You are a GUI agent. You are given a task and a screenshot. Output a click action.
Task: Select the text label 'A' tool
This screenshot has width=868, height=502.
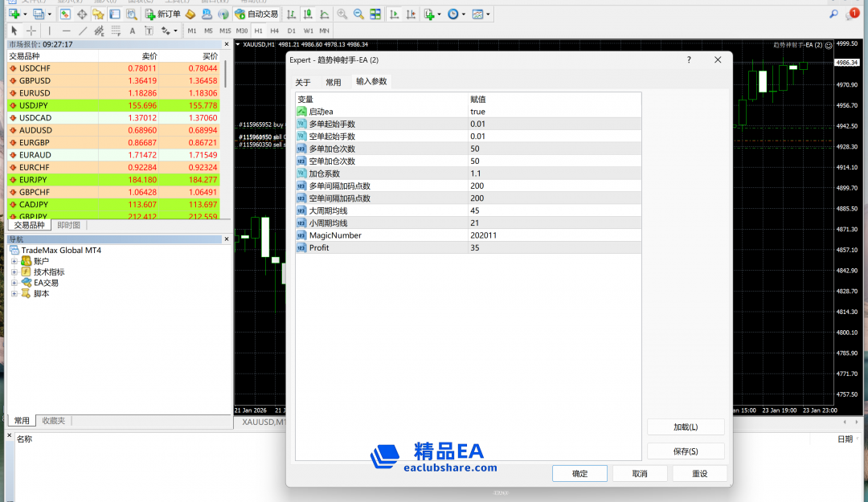pos(132,31)
